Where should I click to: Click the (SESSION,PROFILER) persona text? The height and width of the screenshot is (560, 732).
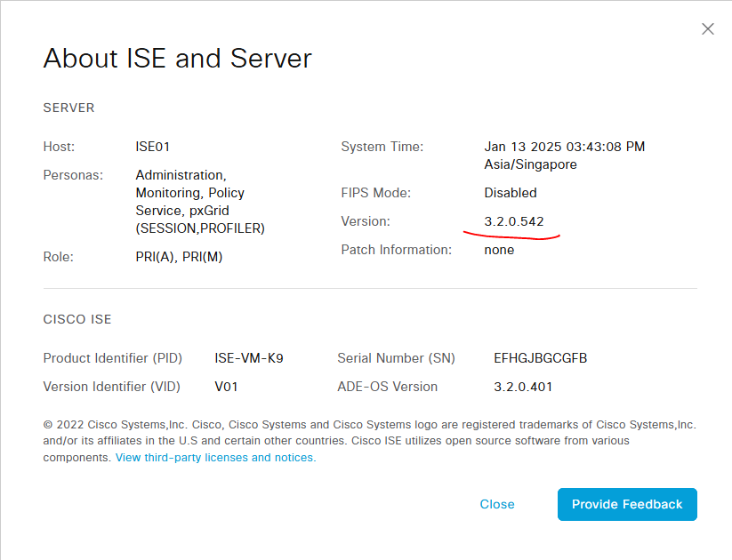click(200, 228)
